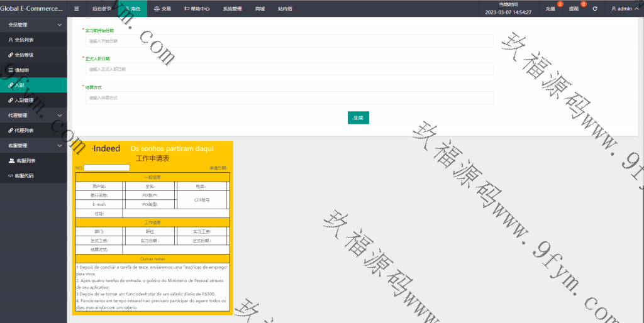
Task: Click the refresh icon in top bar
Action: tap(595, 9)
